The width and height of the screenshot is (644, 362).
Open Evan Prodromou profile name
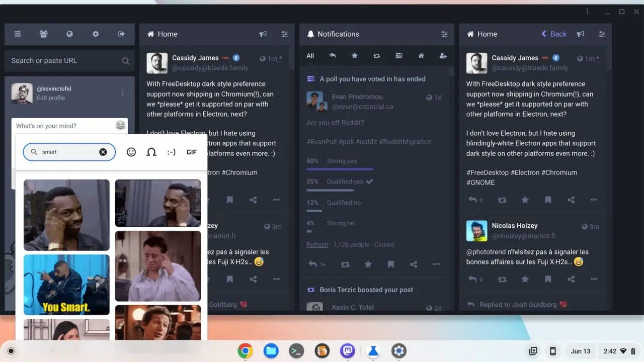[x=357, y=97]
